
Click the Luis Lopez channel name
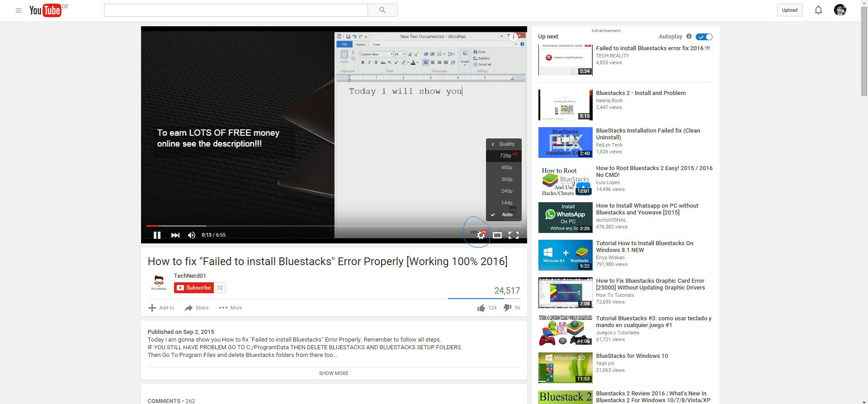pos(608,182)
